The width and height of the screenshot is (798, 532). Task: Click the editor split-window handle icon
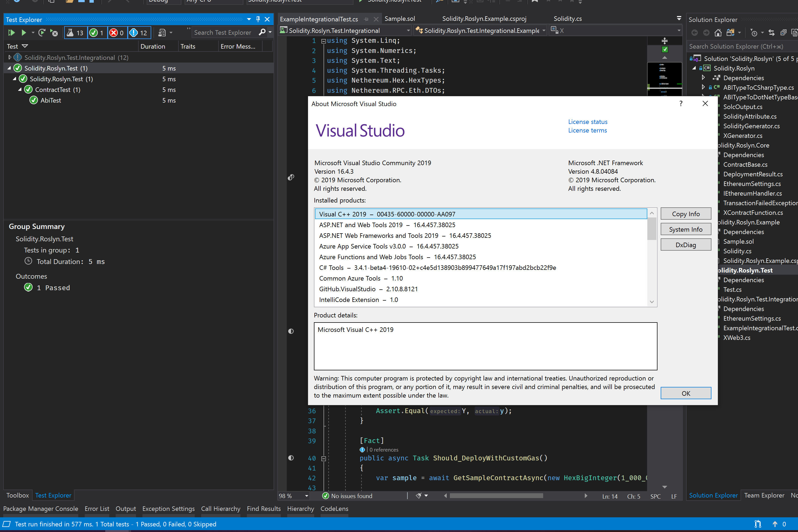click(x=665, y=41)
